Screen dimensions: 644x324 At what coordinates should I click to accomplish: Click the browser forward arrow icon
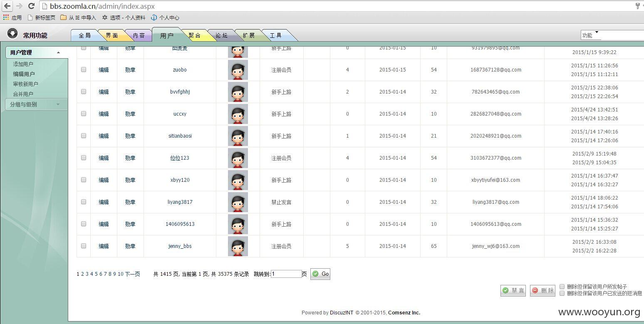coord(19,6)
